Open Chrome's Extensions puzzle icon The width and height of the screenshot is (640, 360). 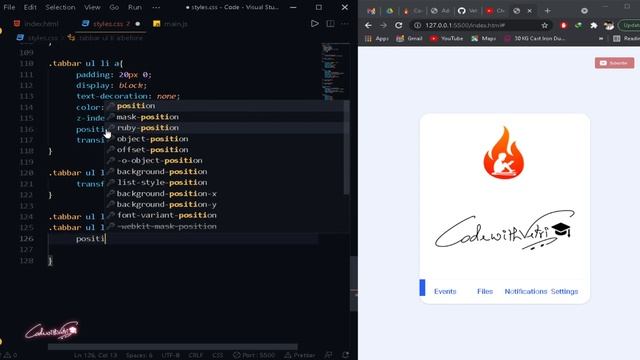click(x=593, y=25)
